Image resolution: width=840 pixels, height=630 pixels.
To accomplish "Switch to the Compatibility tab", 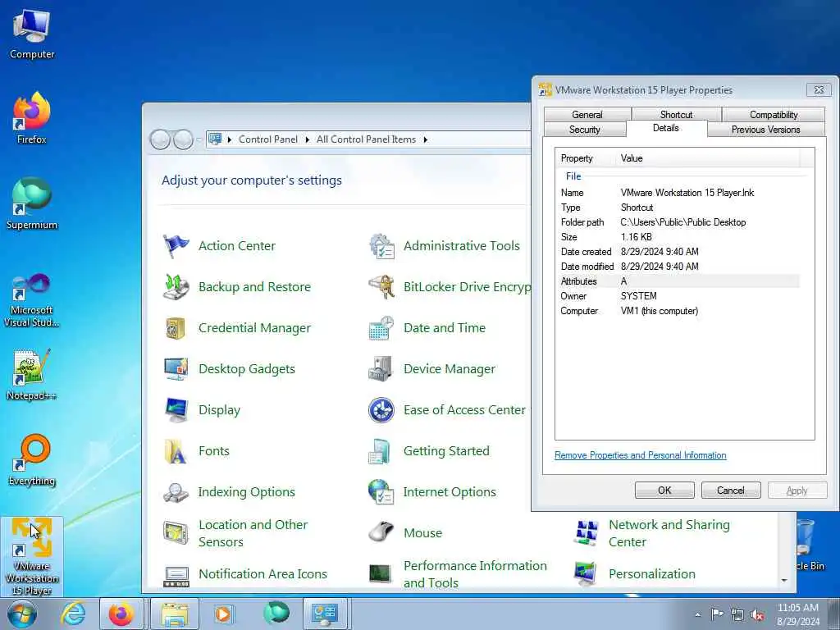I will (774, 115).
